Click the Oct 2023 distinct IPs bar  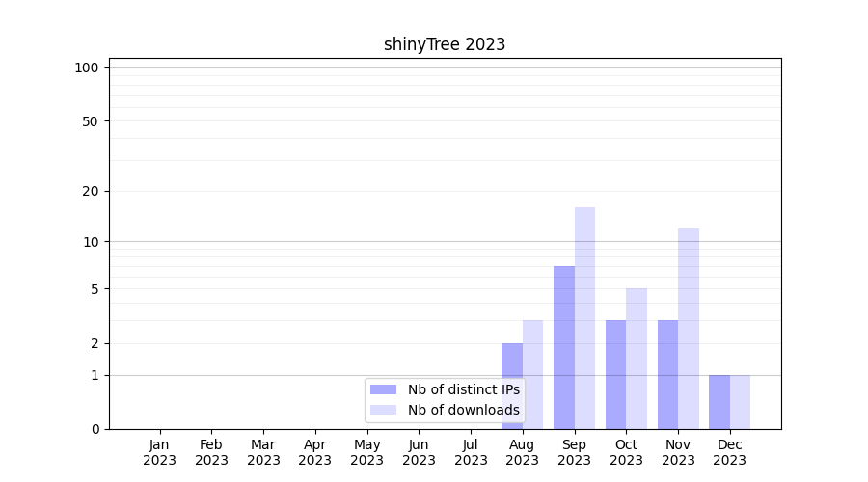point(615,374)
